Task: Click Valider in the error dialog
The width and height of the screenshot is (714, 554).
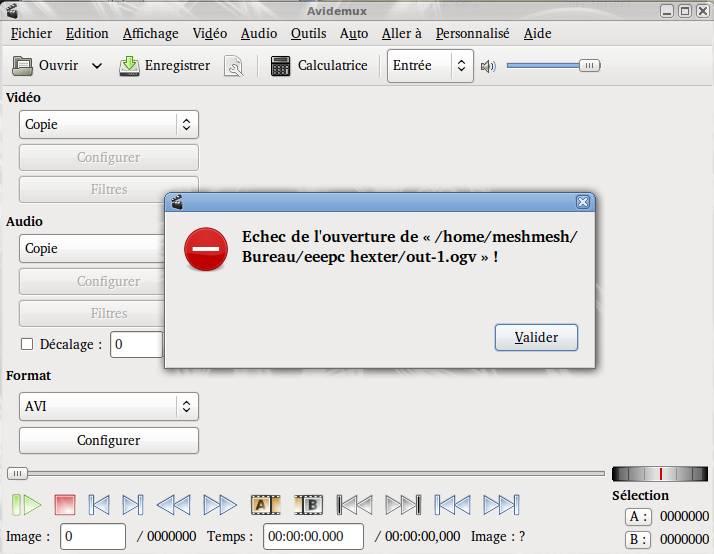Action: [536, 337]
